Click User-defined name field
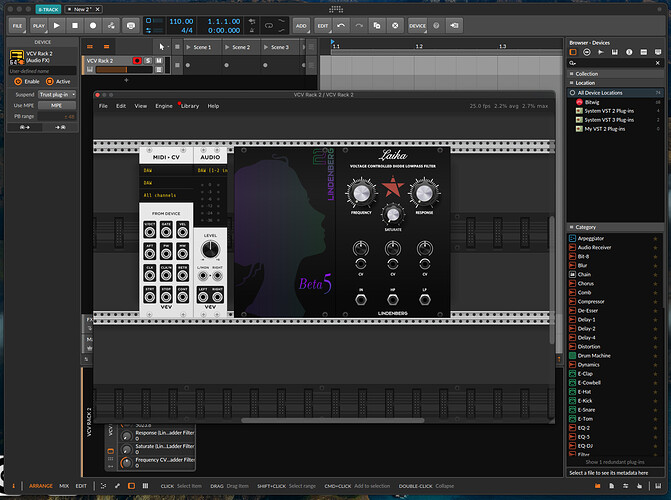This screenshot has height=500, width=671. point(42,71)
